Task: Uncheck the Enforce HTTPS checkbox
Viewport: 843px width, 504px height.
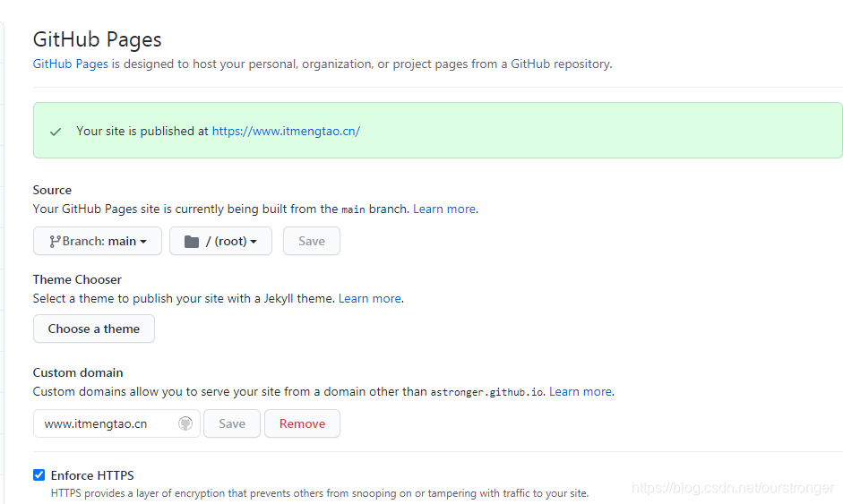Action: click(x=39, y=475)
